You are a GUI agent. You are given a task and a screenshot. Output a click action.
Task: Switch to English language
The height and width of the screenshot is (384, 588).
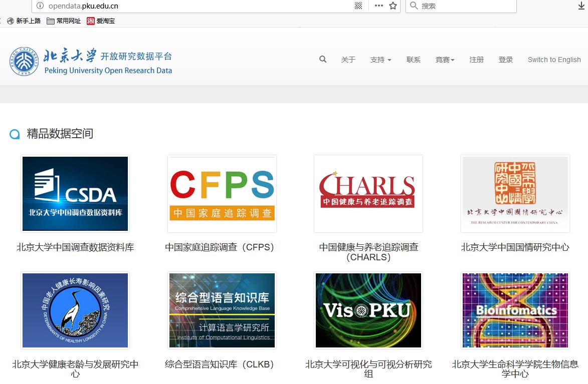point(554,60)
